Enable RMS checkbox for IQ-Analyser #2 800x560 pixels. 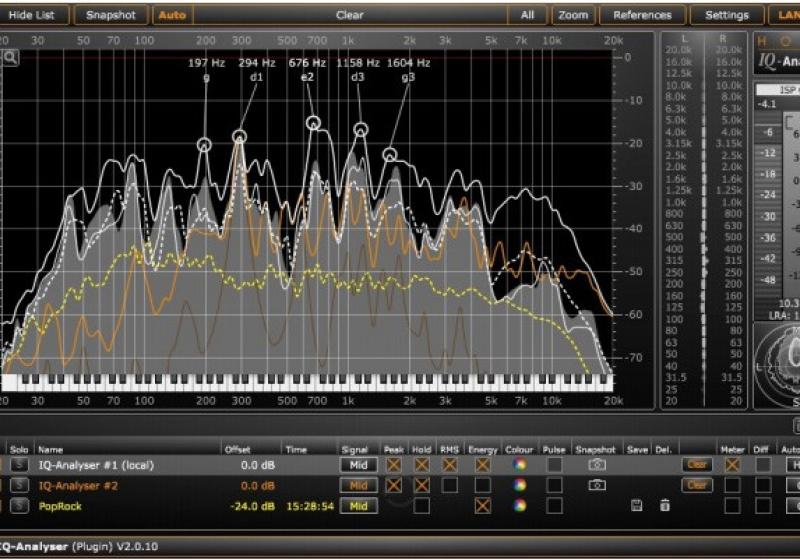pyautogui.click(x=451, y=485)
